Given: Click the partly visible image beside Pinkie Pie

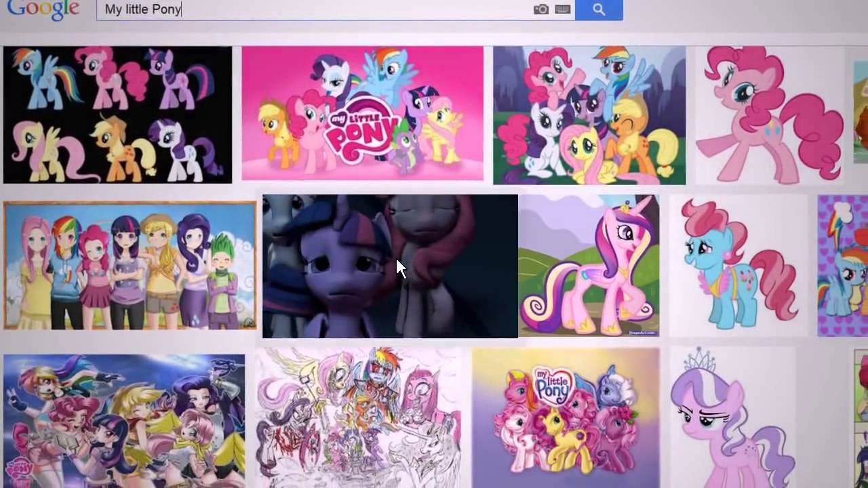Looking at the screenshot, I should 861,112.
